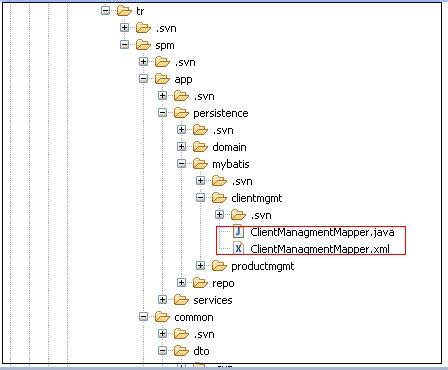The width and height of the screenshot is (448, 370).
Task: Click the productmgmt folder icon
Action: 219,266
